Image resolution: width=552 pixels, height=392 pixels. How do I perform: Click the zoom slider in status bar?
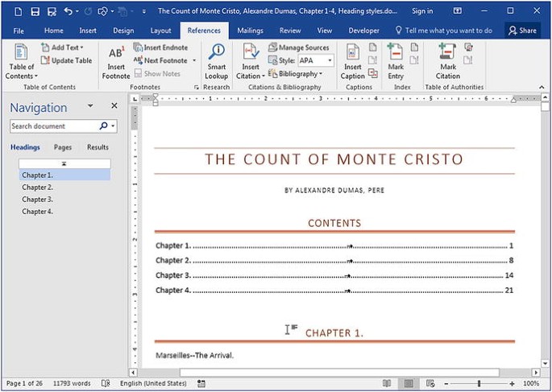click(x=479, y=383)
